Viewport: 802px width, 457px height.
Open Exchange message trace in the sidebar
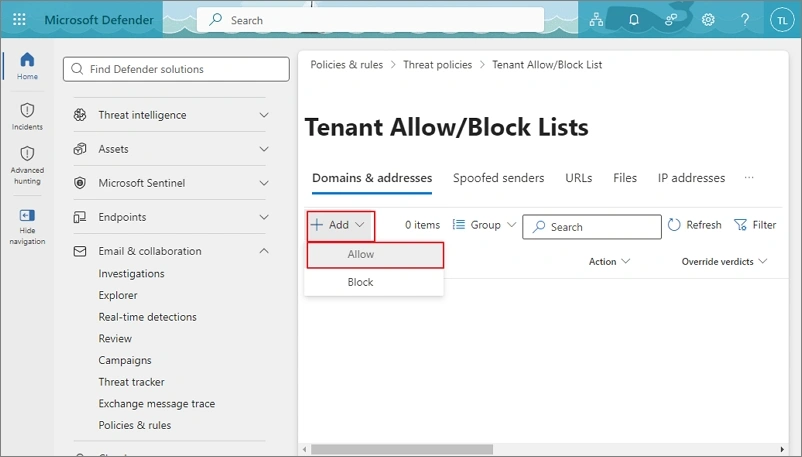tap(157, 404)
